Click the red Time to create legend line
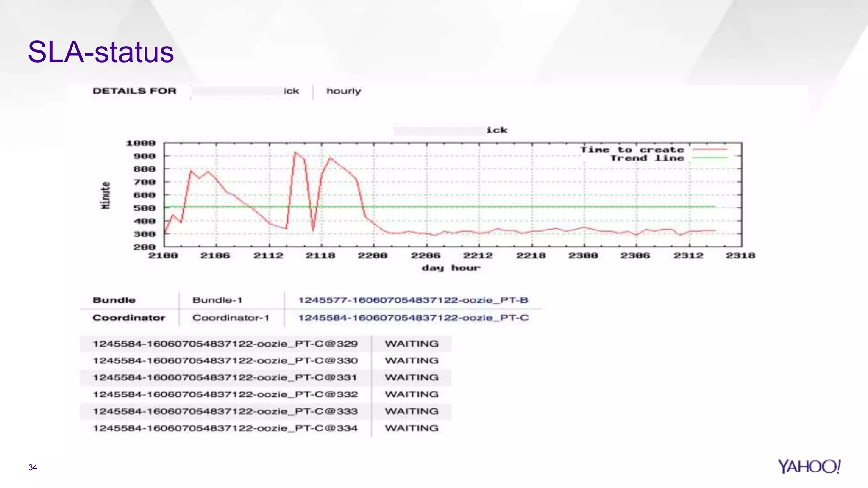Viewport: 868px width, 488px height. point(709,150)
